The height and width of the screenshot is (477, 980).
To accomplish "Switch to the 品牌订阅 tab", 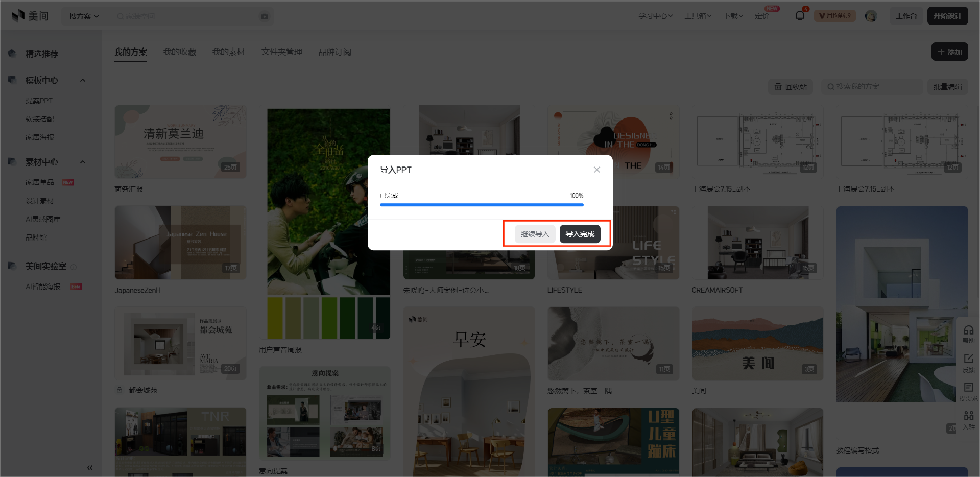I will (335, 52).
